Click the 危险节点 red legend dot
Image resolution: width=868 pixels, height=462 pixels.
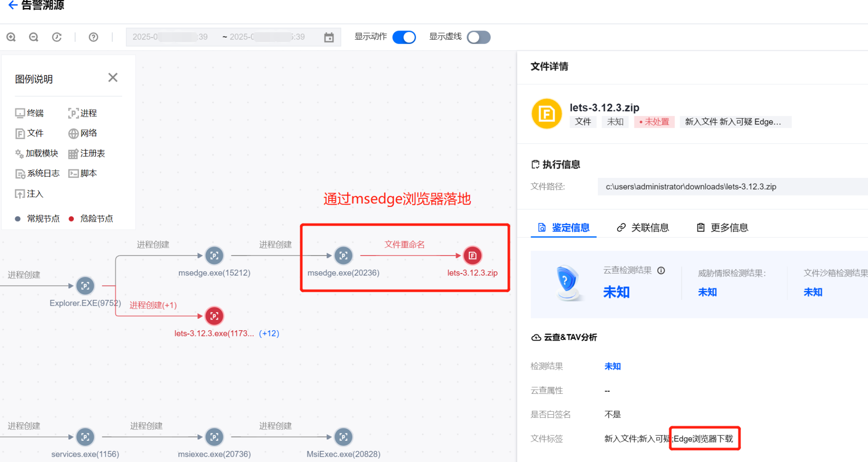71,219
